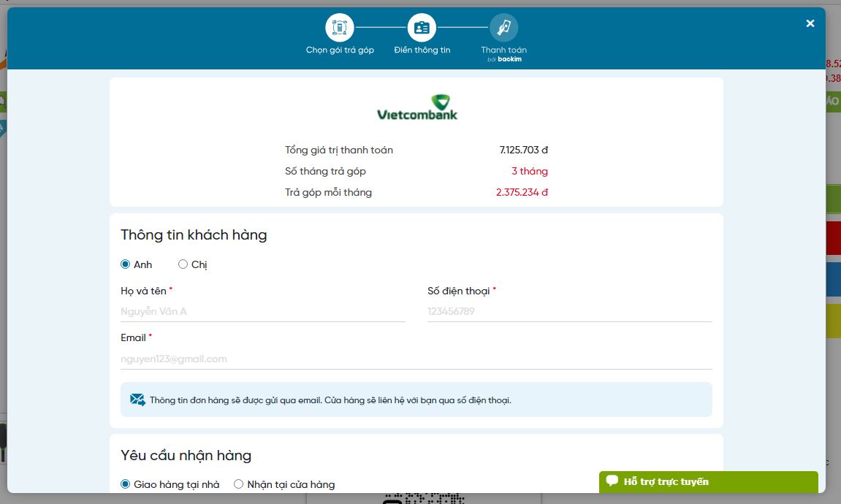
Task: Open Hỗ trợ trực tuyến chat
Action: point(709,481)
